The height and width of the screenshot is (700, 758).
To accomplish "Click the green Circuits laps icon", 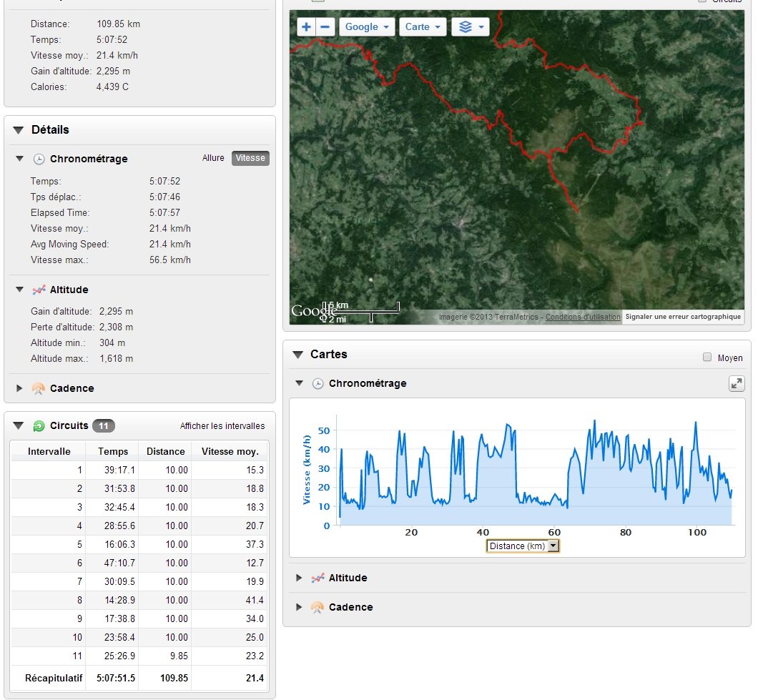I will pyautogui.click(x=39, y=426).
